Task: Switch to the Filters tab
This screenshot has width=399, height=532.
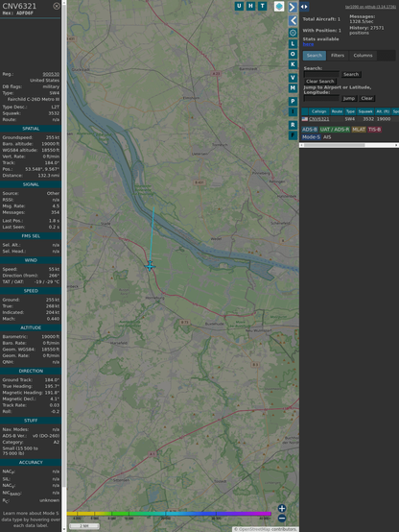Action: click(x=338, y=56)
